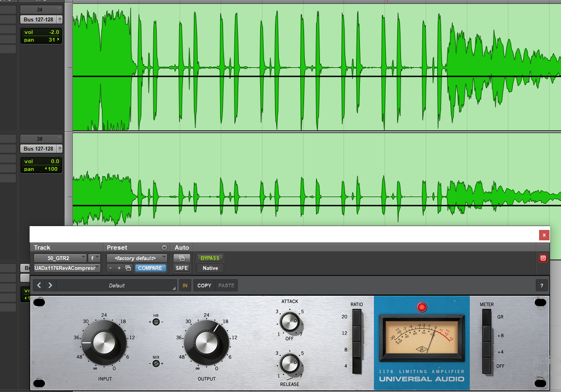Viewport: 561px width, 392px height.
Task: Open the plugin automation enable window icon
Action: pos(182,258)
